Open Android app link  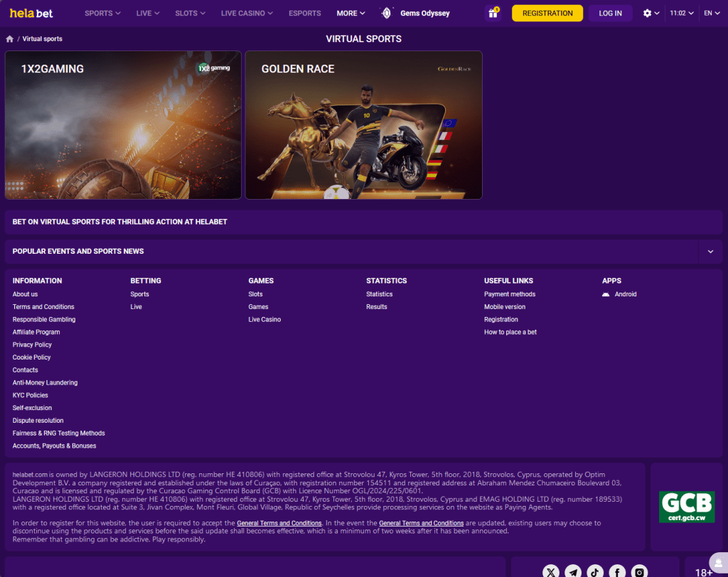(x=626, y=294)
